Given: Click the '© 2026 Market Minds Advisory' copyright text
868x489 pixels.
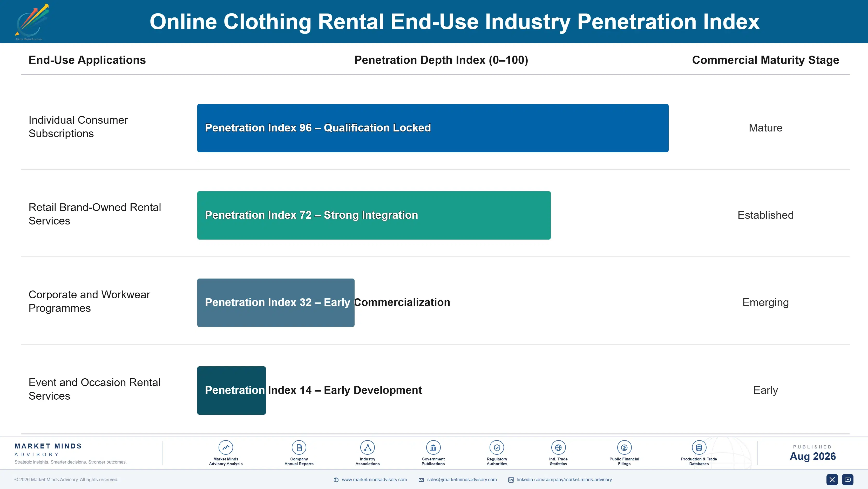Looking at the screenshot, I should (66, 480).
